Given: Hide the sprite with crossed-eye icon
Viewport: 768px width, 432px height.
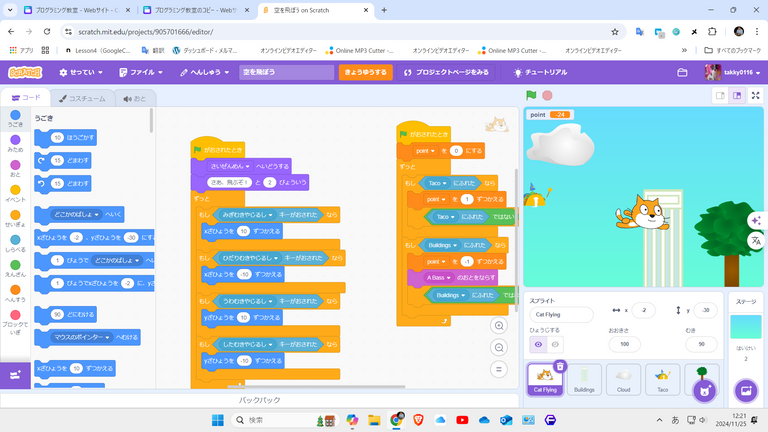Looking at the screenshot, I should (x=555, y=344).
